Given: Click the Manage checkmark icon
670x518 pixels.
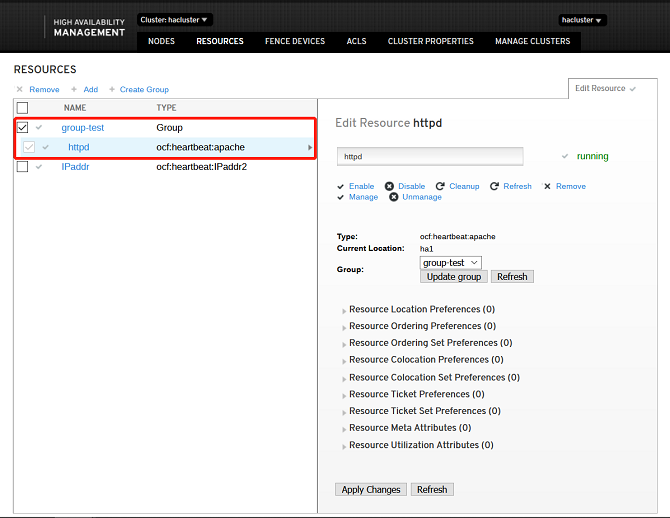Looking at the screenshot, I should tap(341, 197).
